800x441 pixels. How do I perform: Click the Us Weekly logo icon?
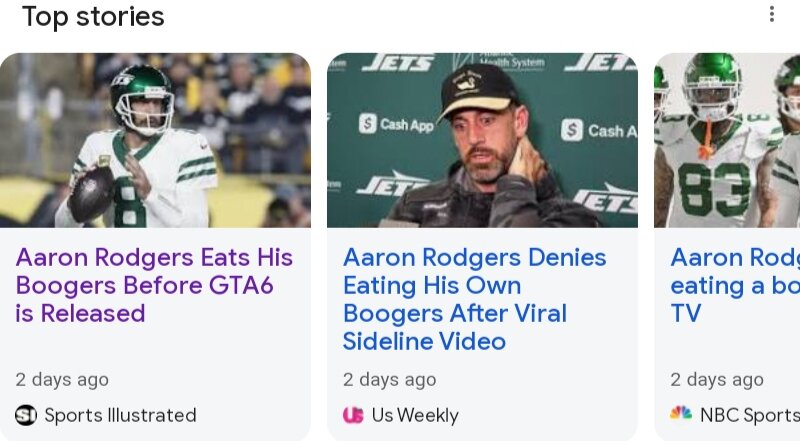[353, 415]
